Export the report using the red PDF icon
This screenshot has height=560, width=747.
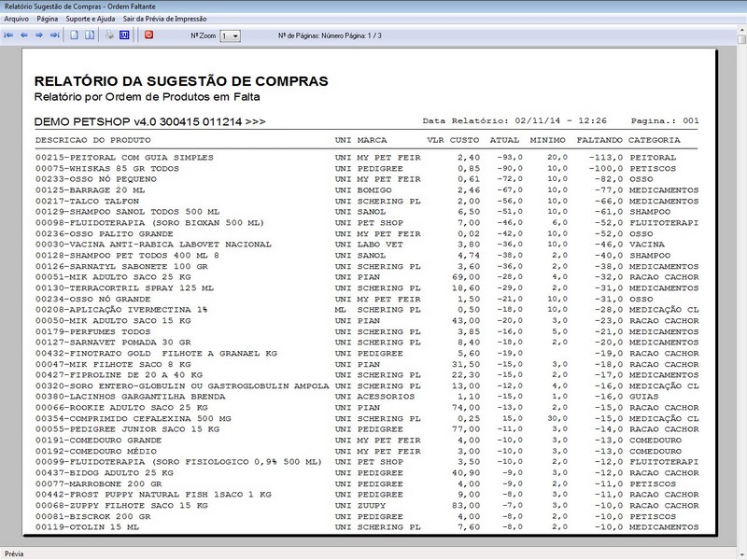[149, 35]
